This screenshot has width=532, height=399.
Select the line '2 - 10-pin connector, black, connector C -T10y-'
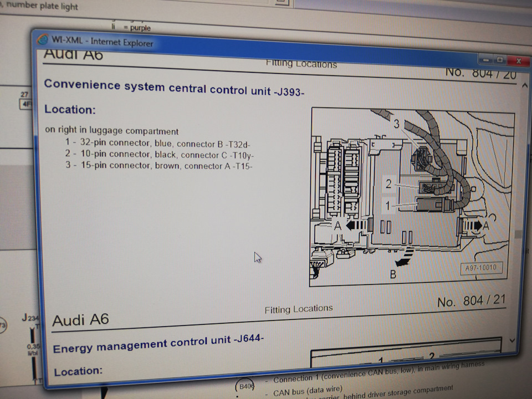(160, 155)
